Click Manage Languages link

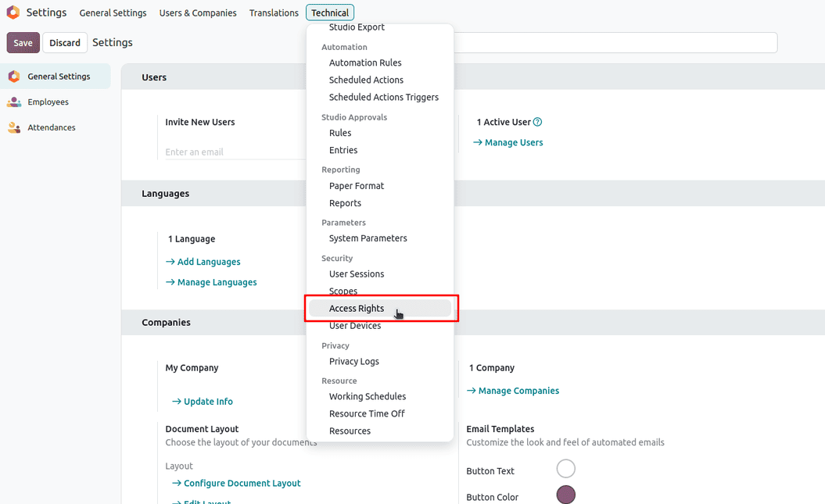(x=211, y=282)
